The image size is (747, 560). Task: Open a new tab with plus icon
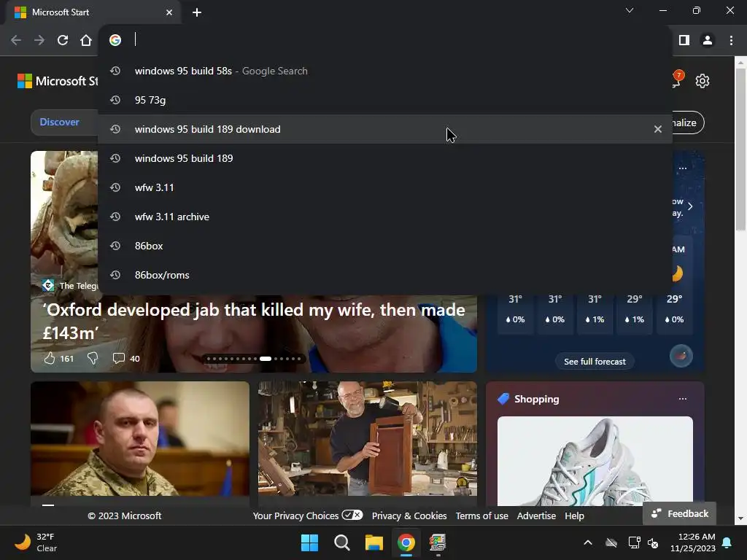point(197,12)
